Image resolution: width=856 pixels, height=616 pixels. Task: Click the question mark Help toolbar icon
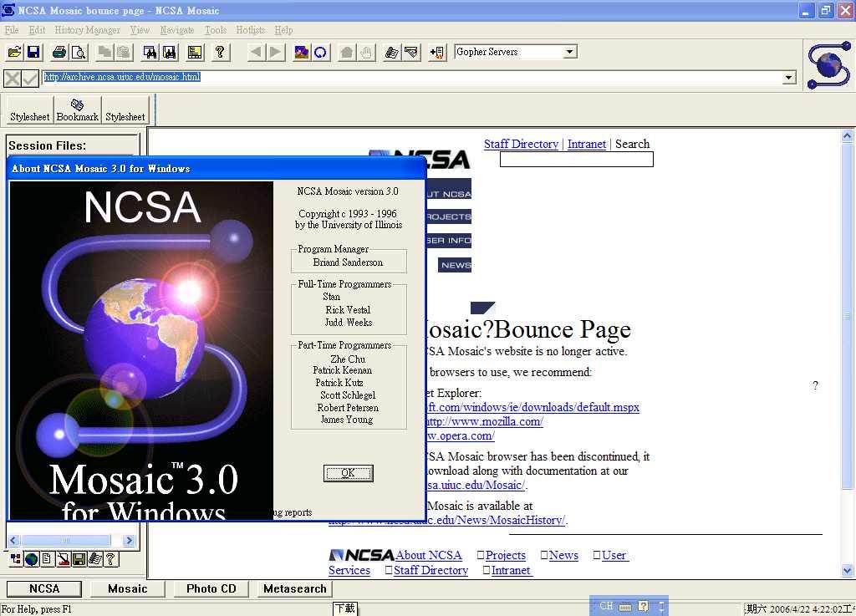(x=220, y=53)
